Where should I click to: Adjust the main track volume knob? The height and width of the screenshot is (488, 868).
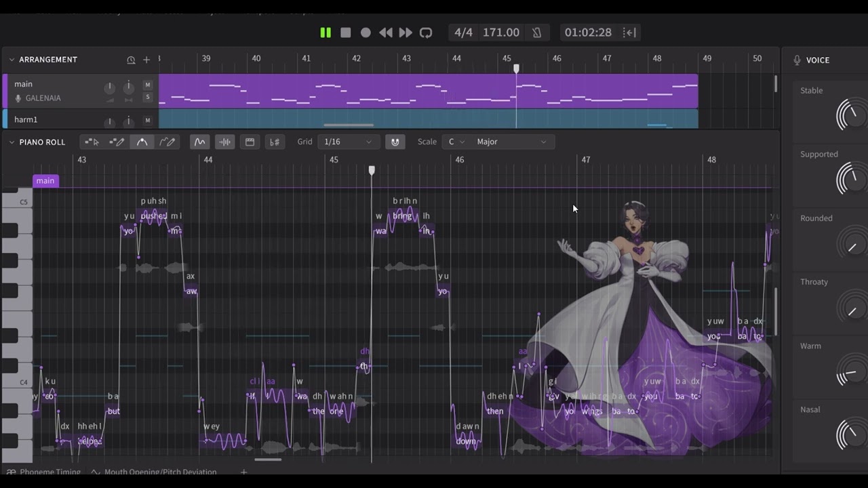coord(109,87)
